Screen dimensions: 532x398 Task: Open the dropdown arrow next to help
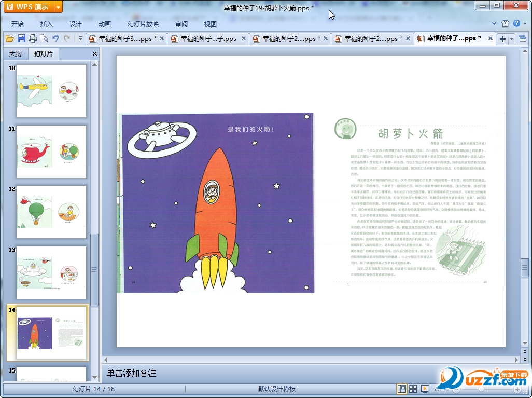point(525,24)
